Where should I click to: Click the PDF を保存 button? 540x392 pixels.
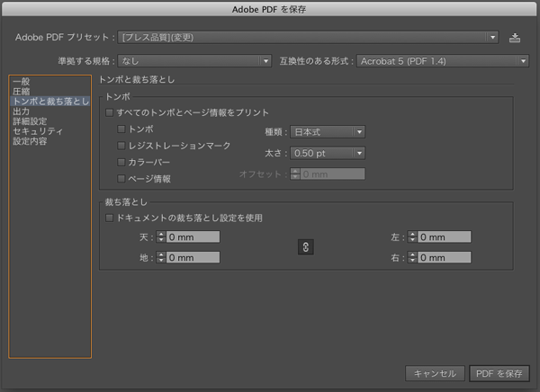[x=499, y=373]
